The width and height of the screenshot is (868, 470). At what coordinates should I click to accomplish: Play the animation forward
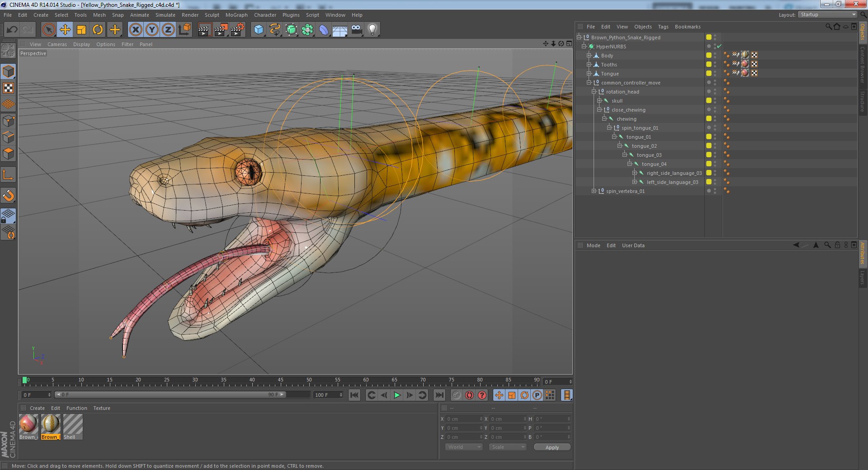tap(397, 395)
